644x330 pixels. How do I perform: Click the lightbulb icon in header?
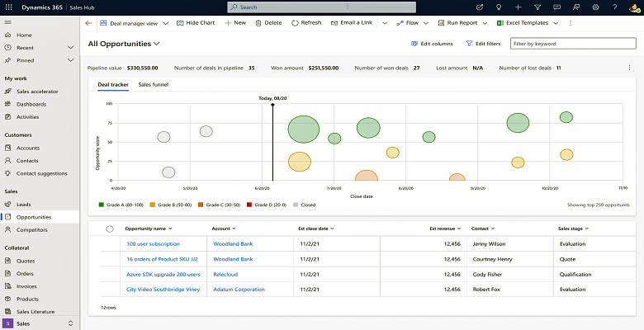499,7
